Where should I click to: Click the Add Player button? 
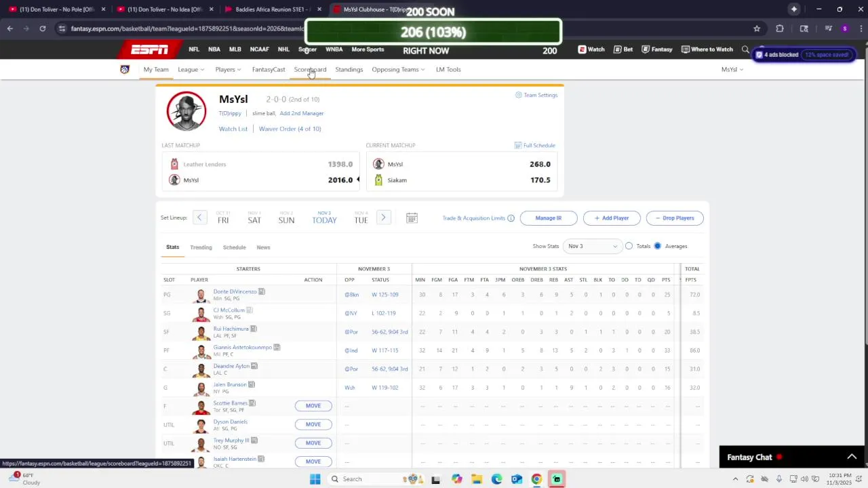612,218
